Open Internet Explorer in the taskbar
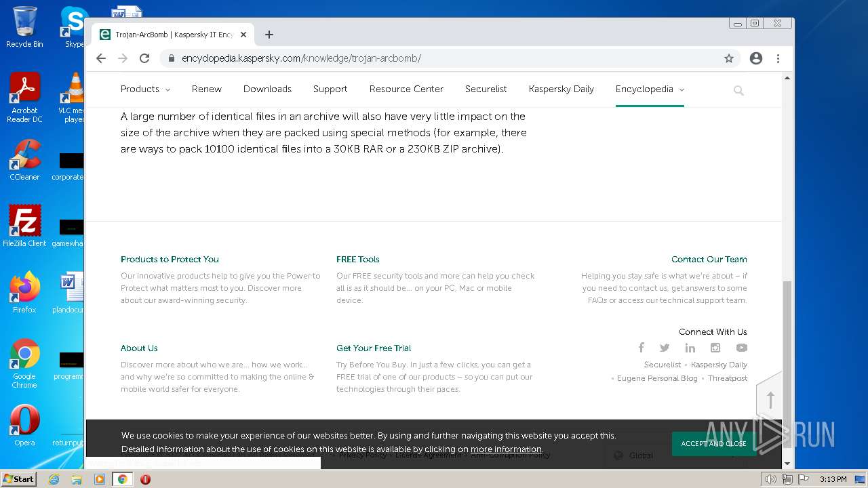 tap(54, 479)
